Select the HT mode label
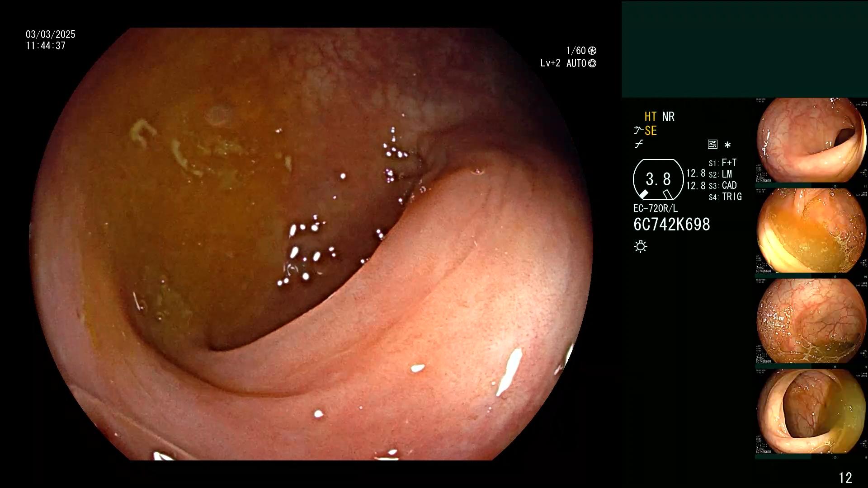 (651, 117)
